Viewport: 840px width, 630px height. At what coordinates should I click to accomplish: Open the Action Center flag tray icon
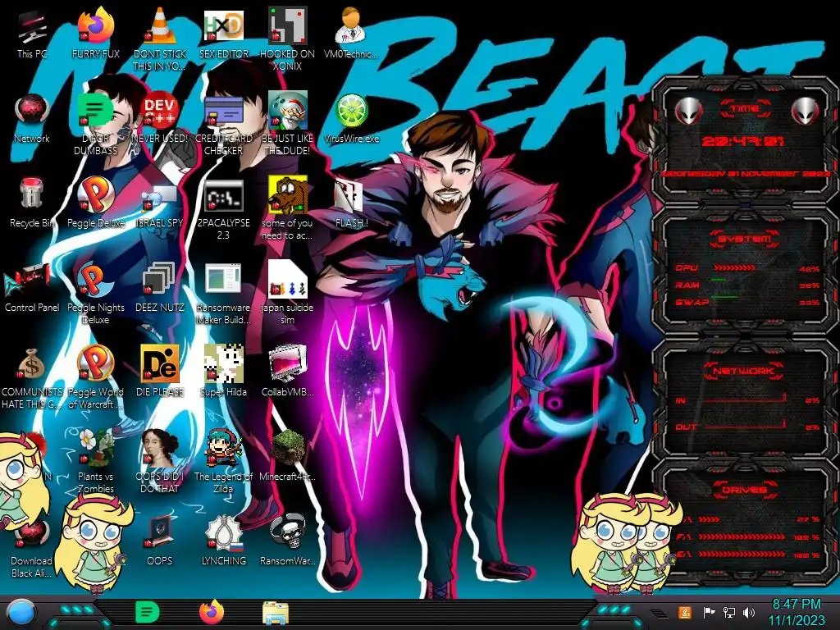point(709,612)
